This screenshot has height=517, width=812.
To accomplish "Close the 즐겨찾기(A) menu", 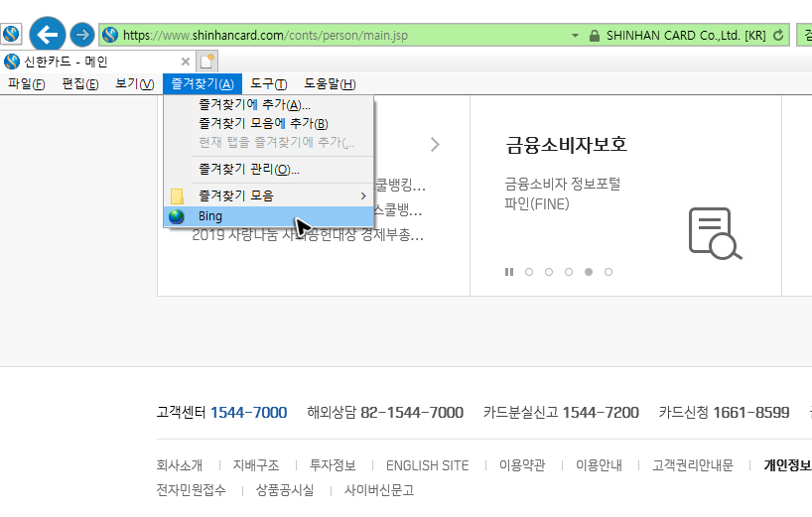I will coord(203,83).
